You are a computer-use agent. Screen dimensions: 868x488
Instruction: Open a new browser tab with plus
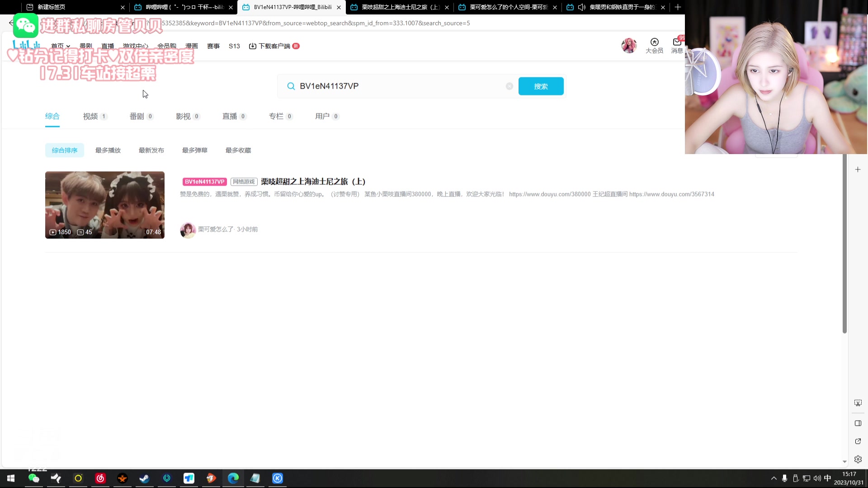678,7
